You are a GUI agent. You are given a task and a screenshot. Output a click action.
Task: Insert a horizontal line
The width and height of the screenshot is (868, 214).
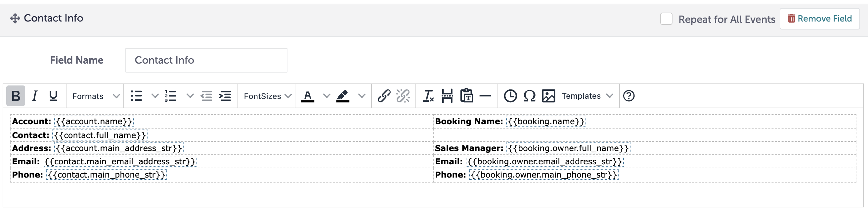(485, 96)
